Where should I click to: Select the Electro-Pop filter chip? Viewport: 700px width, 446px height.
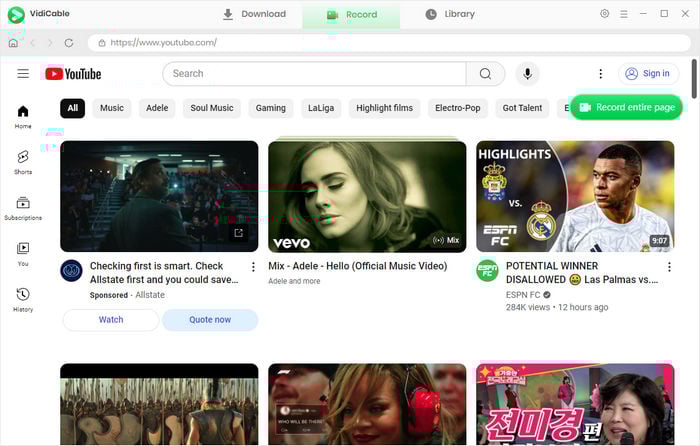[458, 108]
